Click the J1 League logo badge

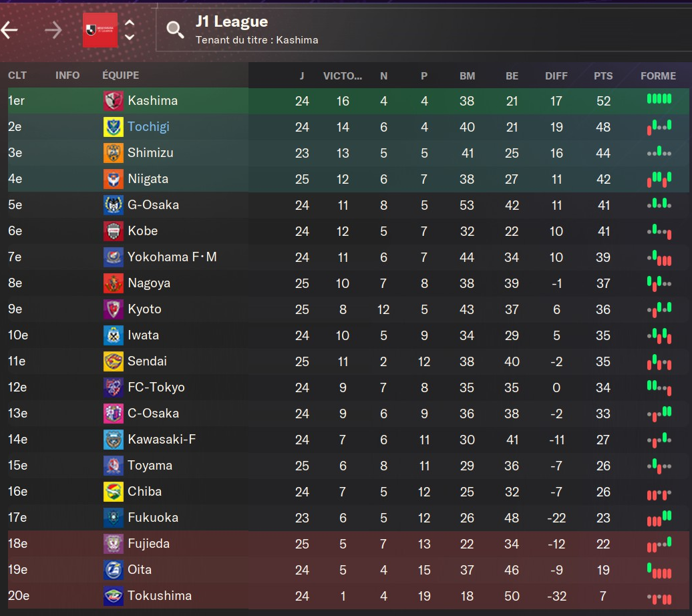click(100, 30)
